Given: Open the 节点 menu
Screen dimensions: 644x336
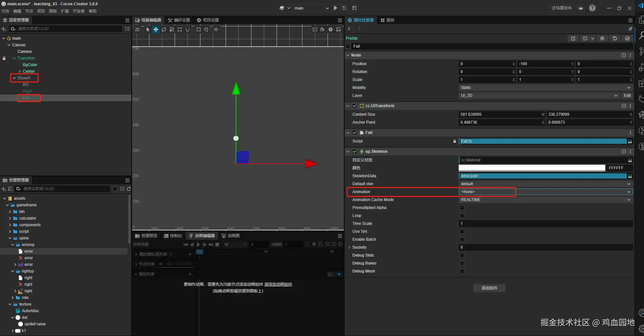Looking at the screenshot, I should [29, 11].
